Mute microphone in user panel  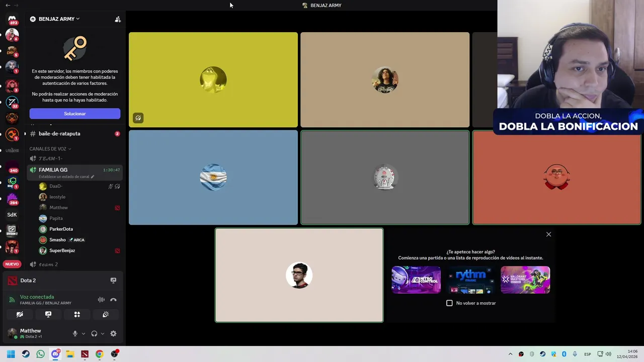(75, 333)
